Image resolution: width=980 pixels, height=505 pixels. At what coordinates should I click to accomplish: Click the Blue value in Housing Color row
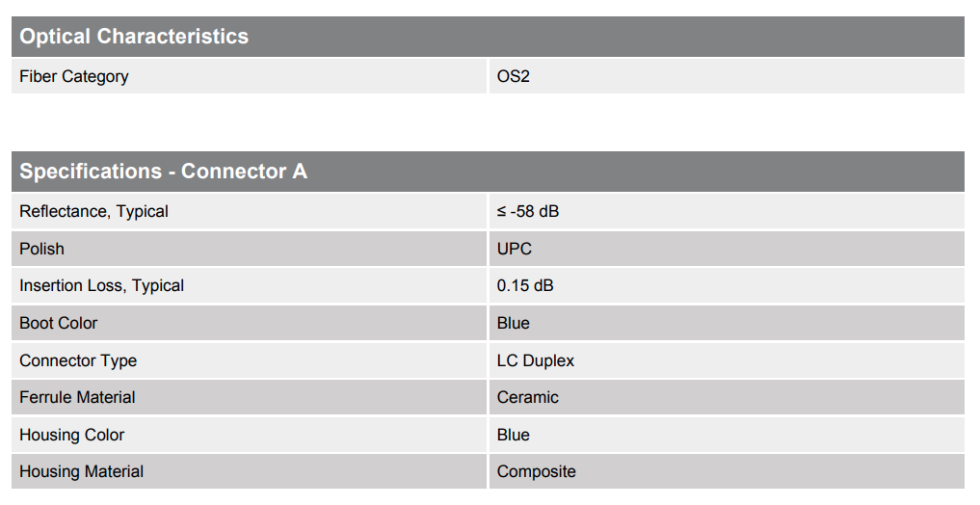tap(514, 435)
